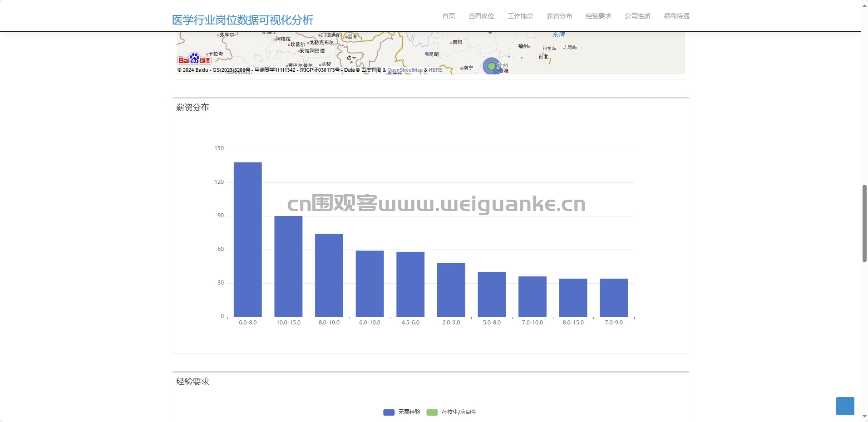Click the 10.0-15.0 axis label

pyautogui.click(x=288, y=323)
